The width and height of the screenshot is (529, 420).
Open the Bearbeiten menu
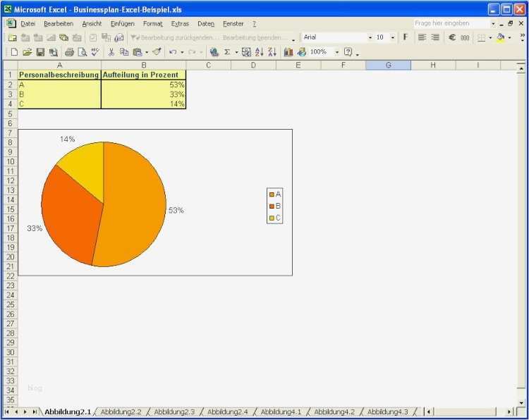[x=59, y=23]
